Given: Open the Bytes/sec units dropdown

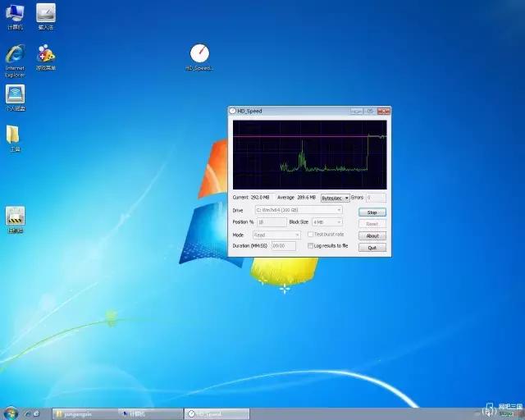Looking at the screenshot, I should pos(335,198).
